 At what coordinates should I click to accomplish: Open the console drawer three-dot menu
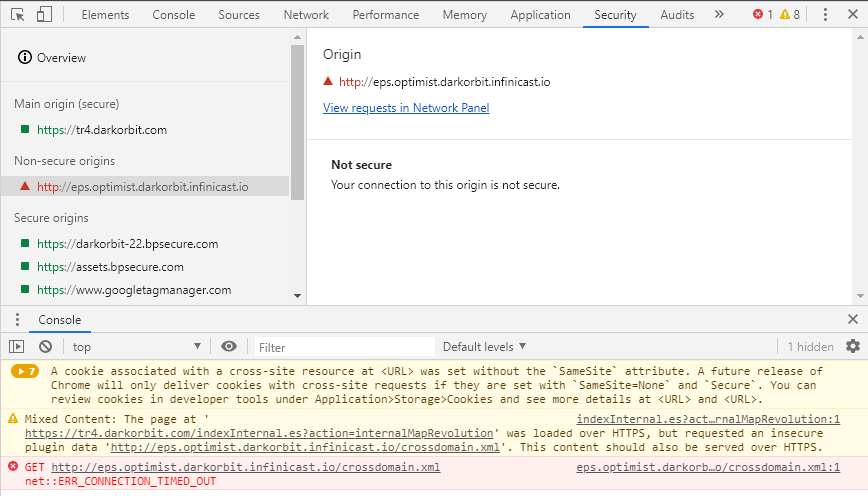[17, 319]
